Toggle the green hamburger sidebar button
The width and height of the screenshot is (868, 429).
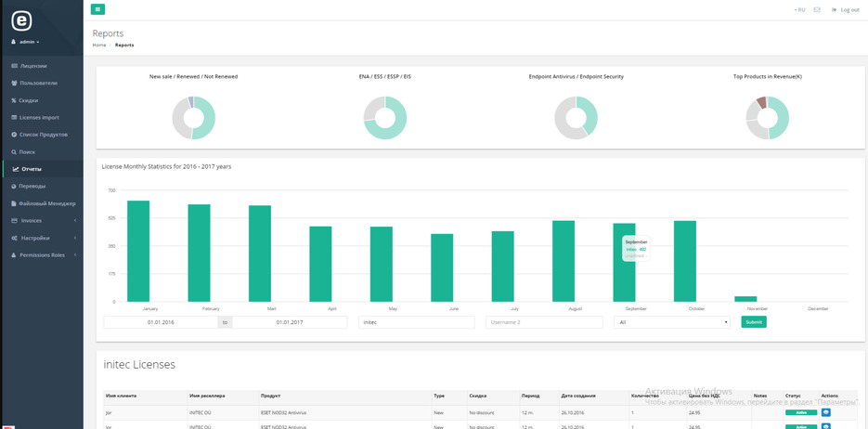98,9
